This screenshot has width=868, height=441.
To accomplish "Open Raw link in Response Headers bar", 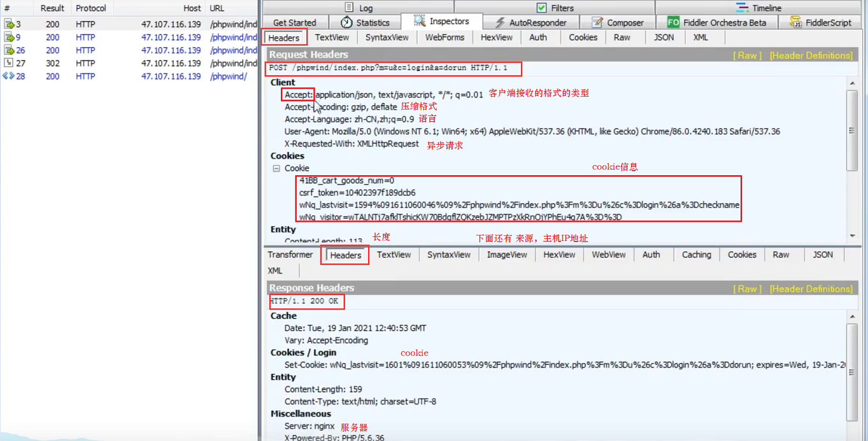I will [x=747, y=289].
